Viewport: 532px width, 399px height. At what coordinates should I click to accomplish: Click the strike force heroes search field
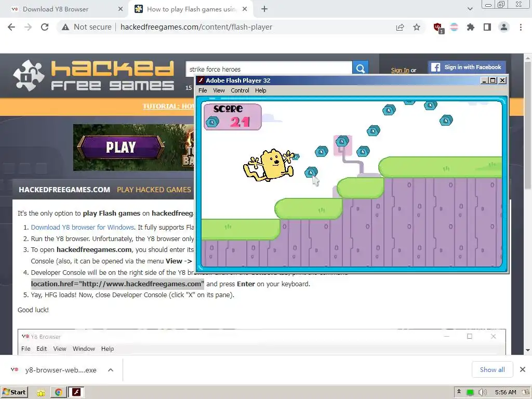269,69
